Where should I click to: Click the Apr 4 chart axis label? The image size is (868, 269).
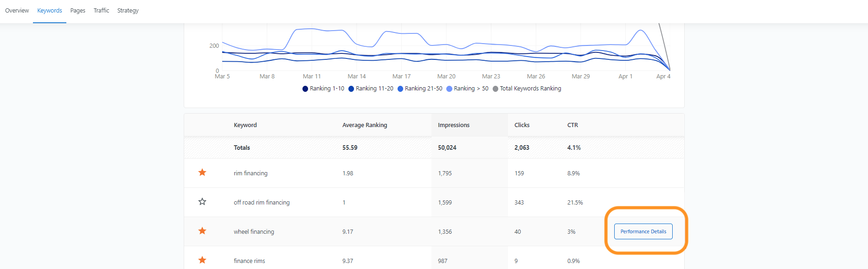[x=663, y=77]
